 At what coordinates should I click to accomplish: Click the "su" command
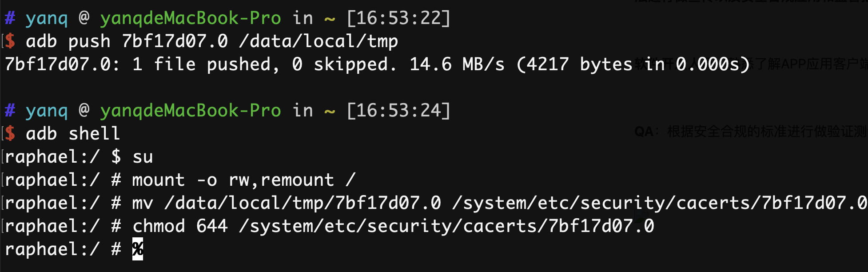tap(143, 157)
